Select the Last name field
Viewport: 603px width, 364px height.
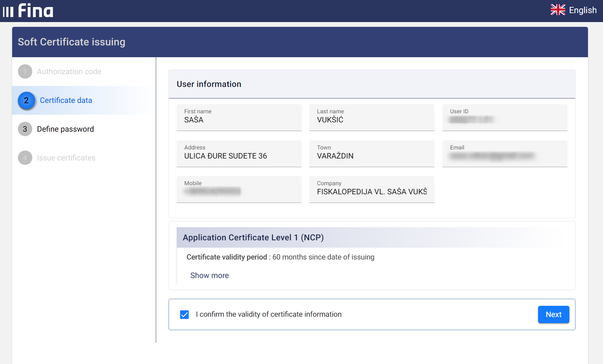pyautogui.click(x=371, y=118)
